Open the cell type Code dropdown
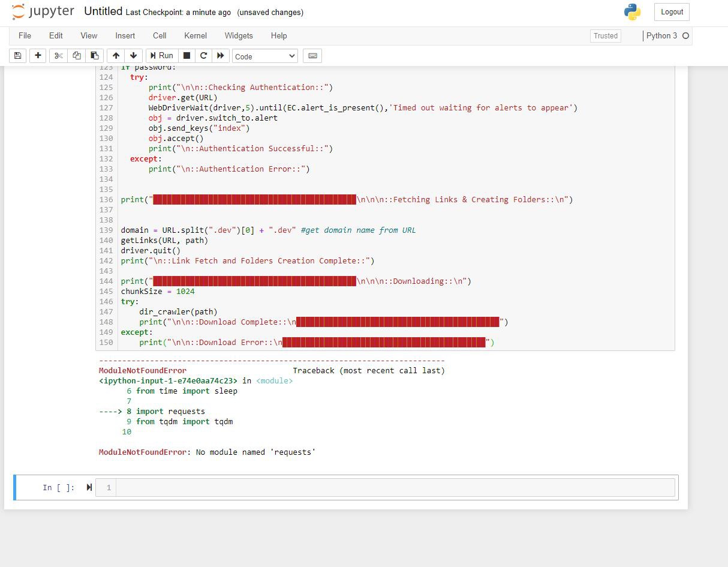 coord(264,56)
